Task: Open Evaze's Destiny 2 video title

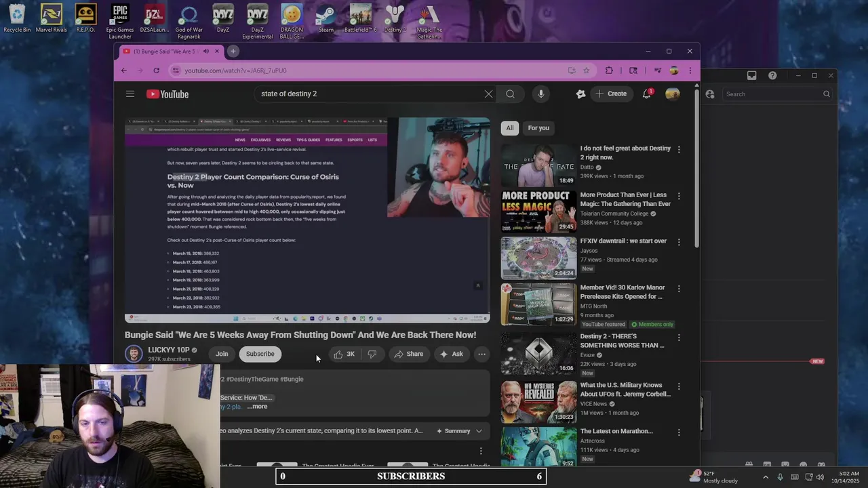Action: coord(622,341)
